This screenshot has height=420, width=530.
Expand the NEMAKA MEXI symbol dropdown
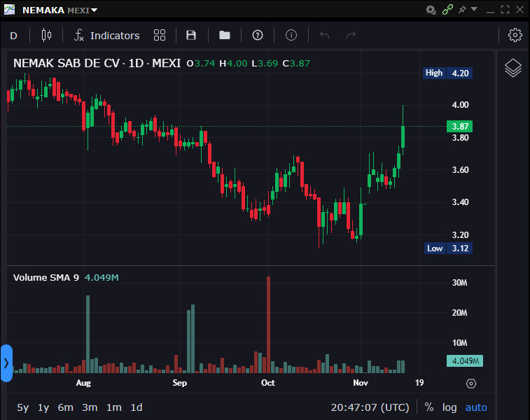click(x=95, y=10)
